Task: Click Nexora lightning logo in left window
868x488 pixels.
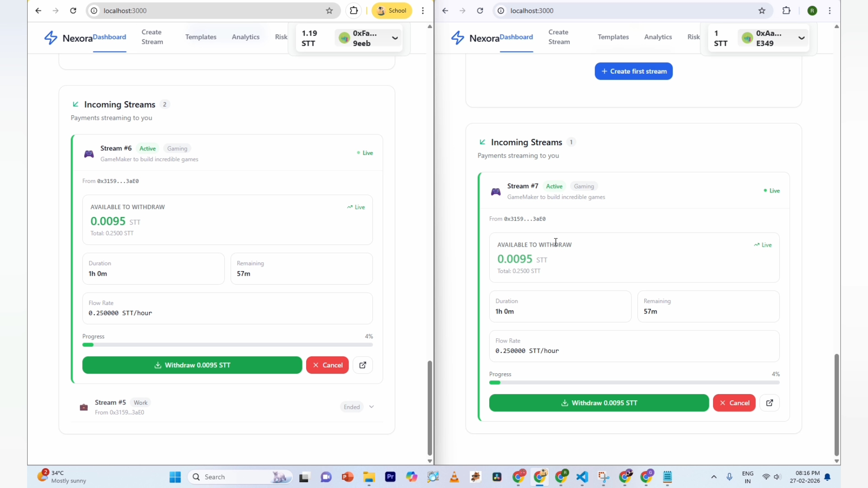Action: tap(51, 38)
